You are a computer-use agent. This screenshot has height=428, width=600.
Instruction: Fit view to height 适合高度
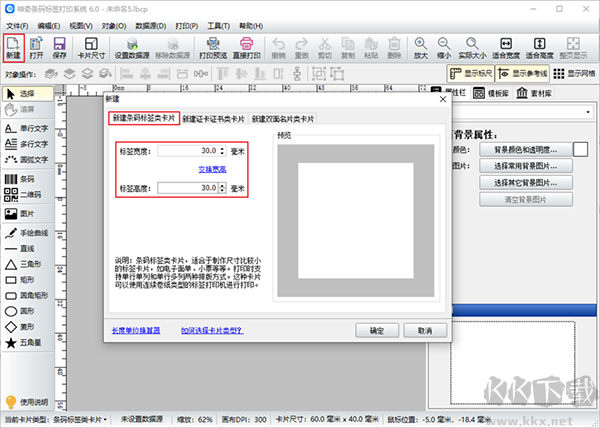540,48
